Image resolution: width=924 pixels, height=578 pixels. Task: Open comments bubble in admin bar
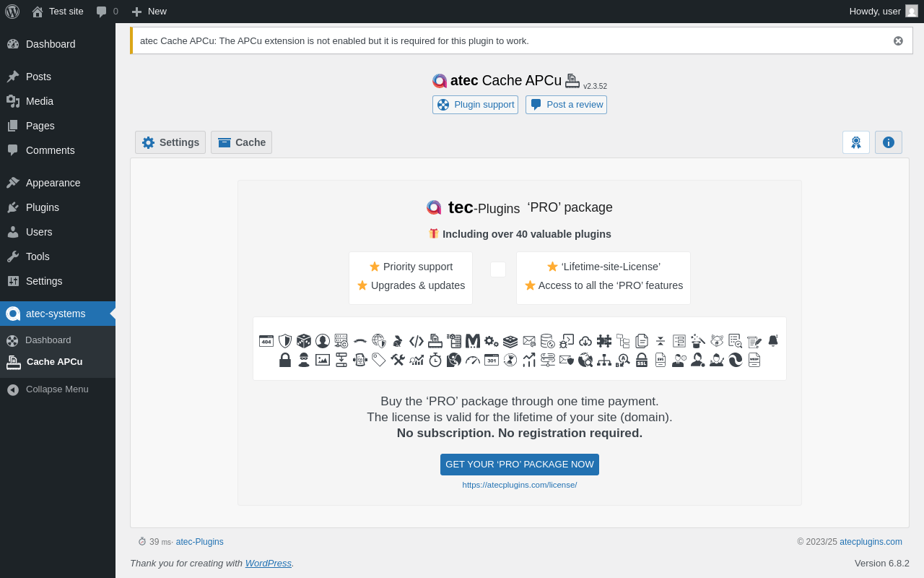click(x=107, y=11)
